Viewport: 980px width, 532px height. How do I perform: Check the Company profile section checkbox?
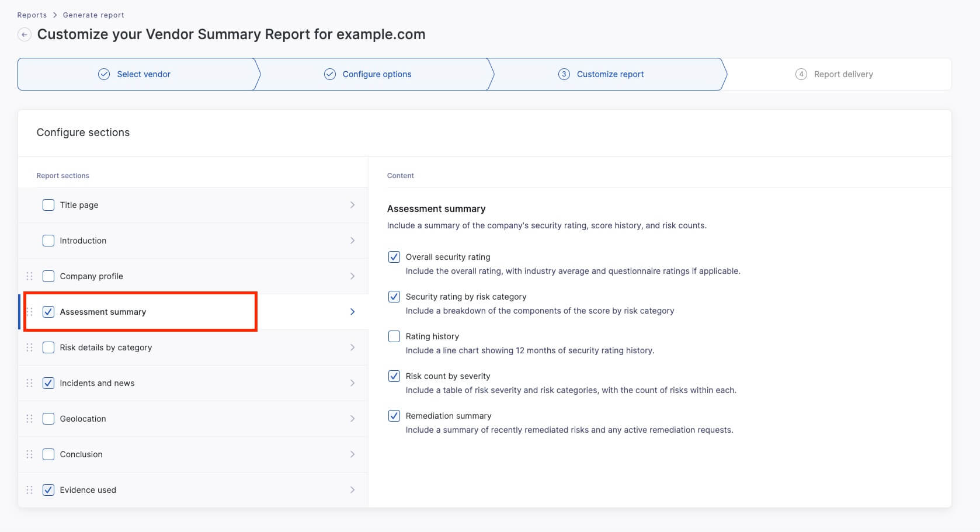48,276
